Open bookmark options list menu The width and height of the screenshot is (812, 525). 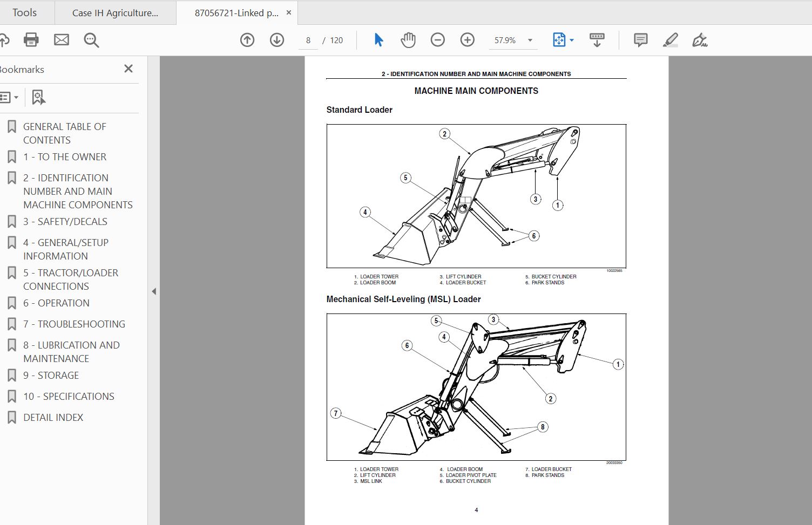(x=9, y=98)
